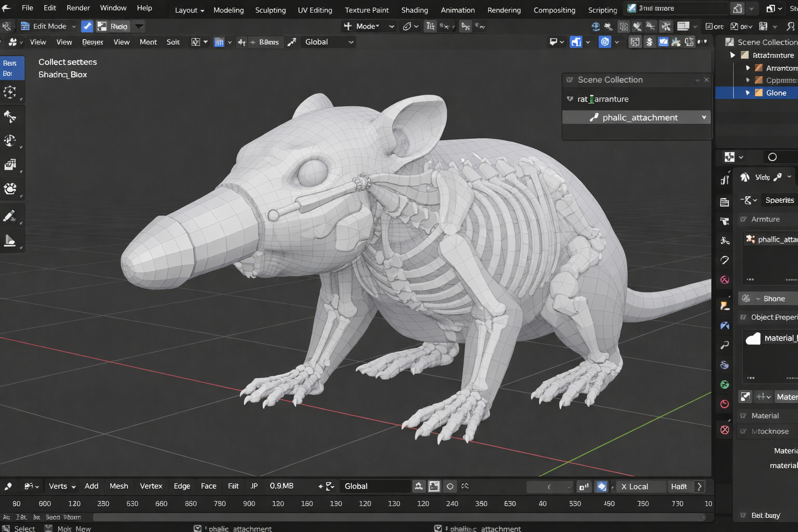Screen dimensions: 798x532
Task: Click the green World properties icon
Action: click(725, 384)
